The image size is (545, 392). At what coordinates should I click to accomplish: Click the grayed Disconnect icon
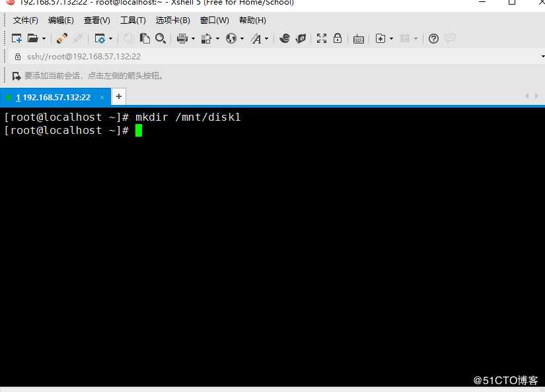click(x=78, y=38)
